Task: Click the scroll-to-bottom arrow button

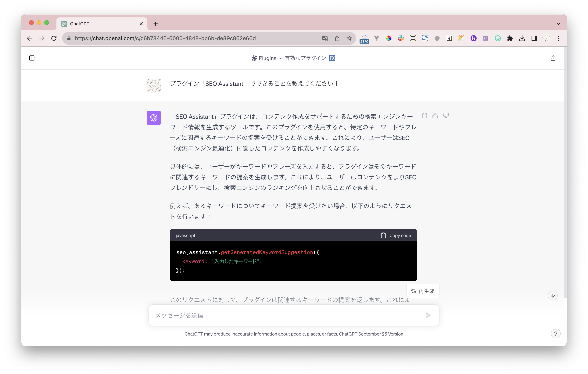Action: coord(553,296)
